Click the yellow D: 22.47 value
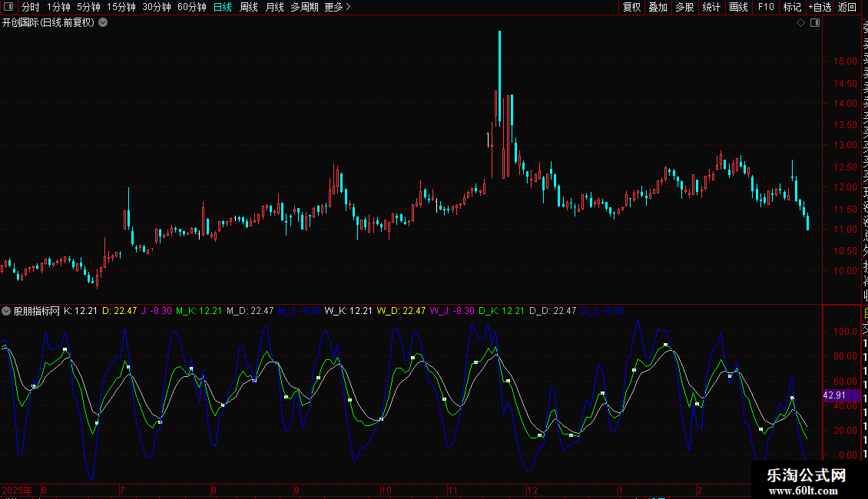 tap(120, 311)
